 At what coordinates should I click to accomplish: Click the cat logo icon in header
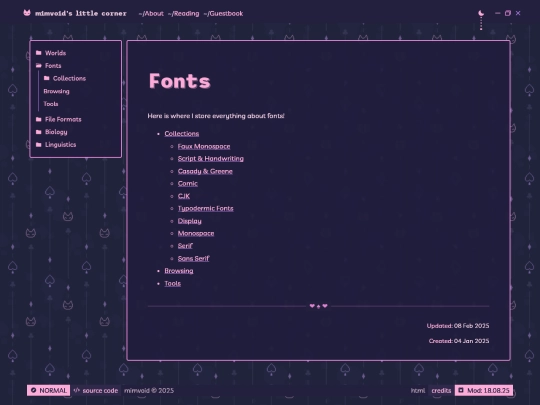click(27, 13)
